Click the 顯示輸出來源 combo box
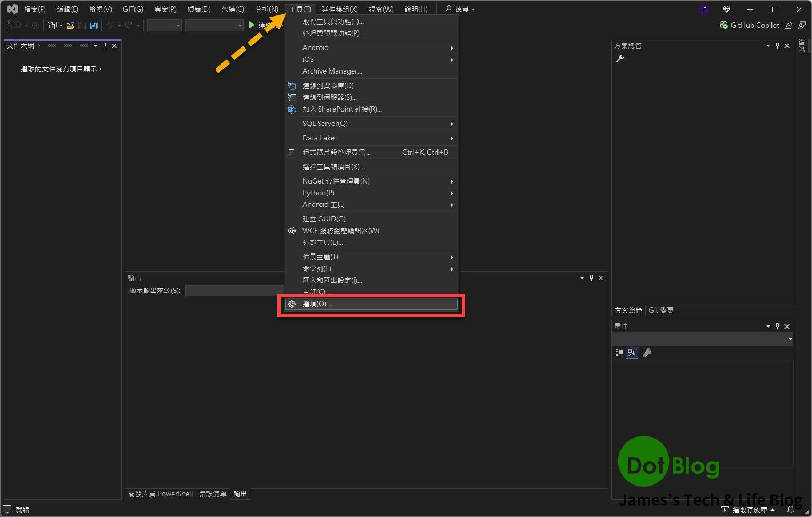The height and width of the screenshot is (517, 812). [235, 291]
